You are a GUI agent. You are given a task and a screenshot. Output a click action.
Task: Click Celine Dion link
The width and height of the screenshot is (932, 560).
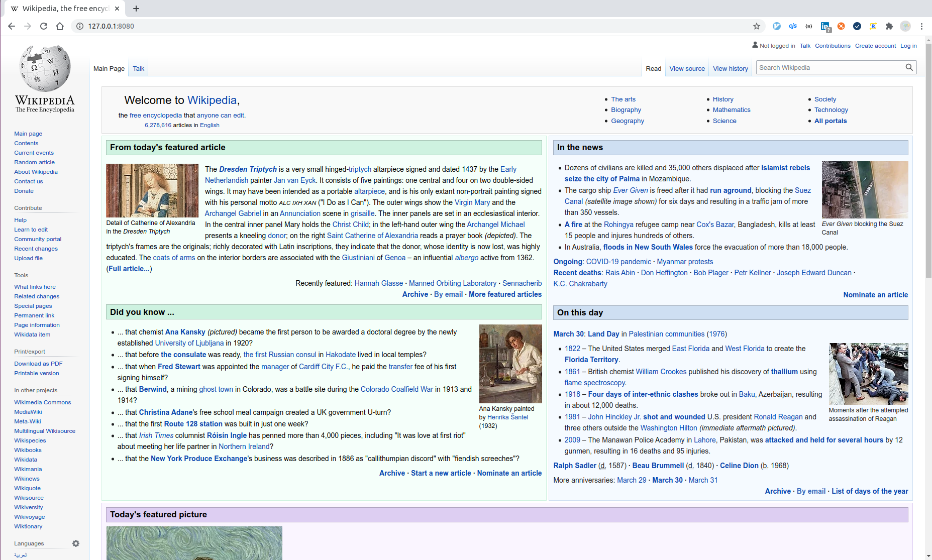point(739,466)
